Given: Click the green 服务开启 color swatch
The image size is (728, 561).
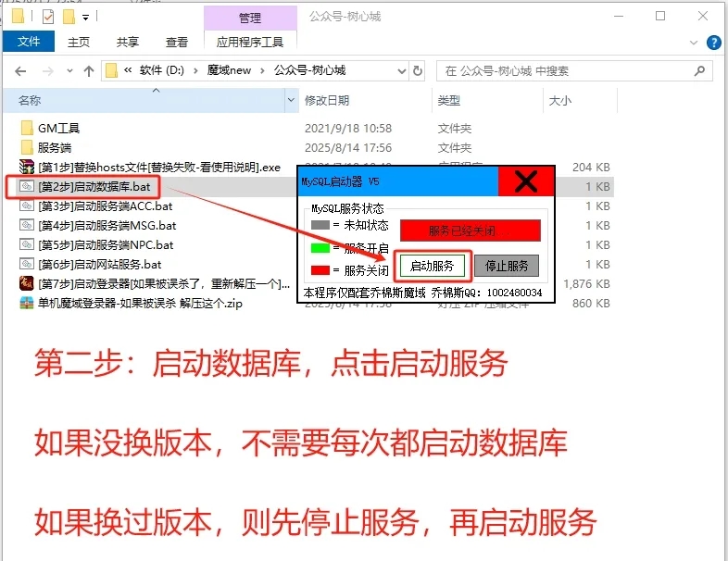Looking at the screenshot, I should tap(320, 248).
